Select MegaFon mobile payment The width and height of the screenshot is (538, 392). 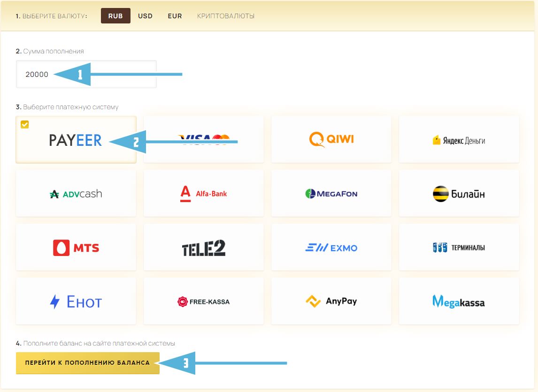click(331, 194)
